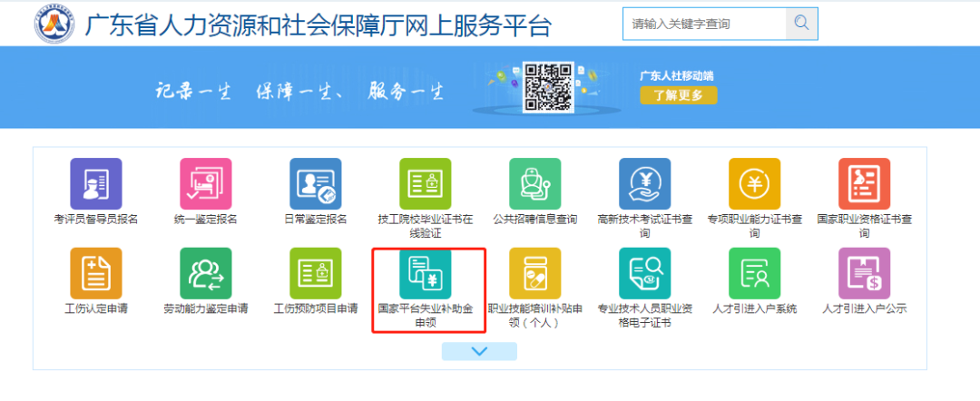The image size is (980, 401).
Task: Open 专项职业能力证书查询 icon
Action: (754, 183)
